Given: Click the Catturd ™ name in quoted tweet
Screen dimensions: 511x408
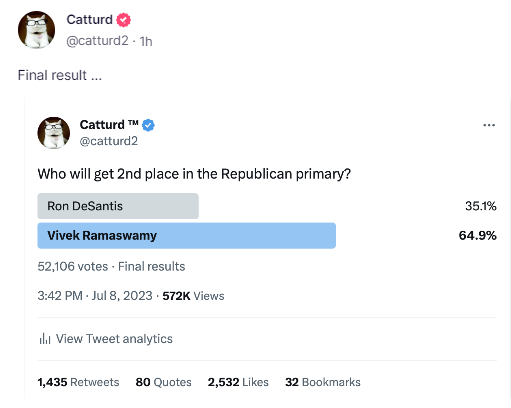Looking at the screenshot, I should click(x=109, y=125).
